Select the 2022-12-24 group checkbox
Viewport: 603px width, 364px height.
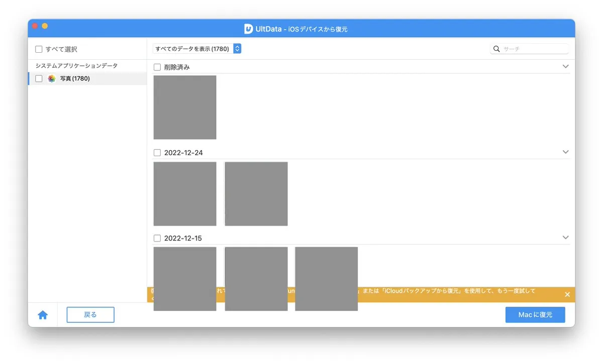(157, 153)
